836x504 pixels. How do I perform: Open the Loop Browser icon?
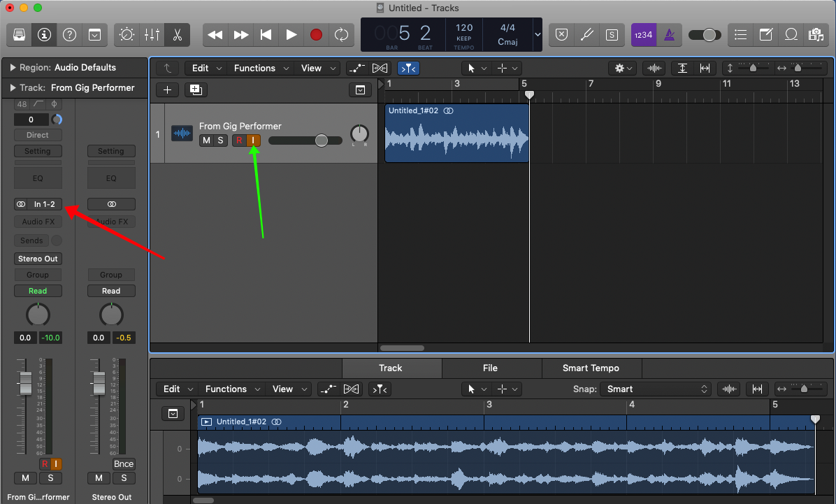click(x=791, y=35)
